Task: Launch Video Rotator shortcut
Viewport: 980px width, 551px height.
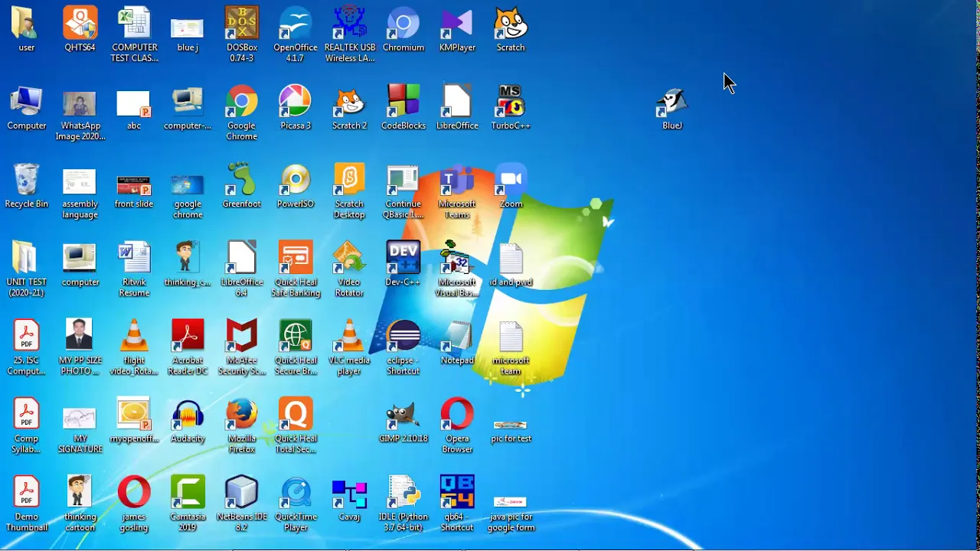Action: click(349, 269)
